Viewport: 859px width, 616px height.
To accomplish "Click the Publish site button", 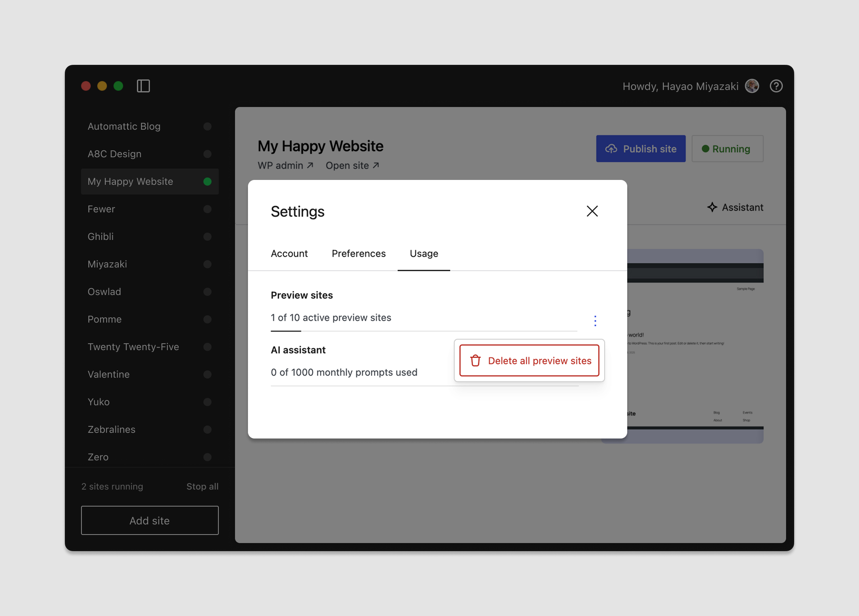I will 641,149.
